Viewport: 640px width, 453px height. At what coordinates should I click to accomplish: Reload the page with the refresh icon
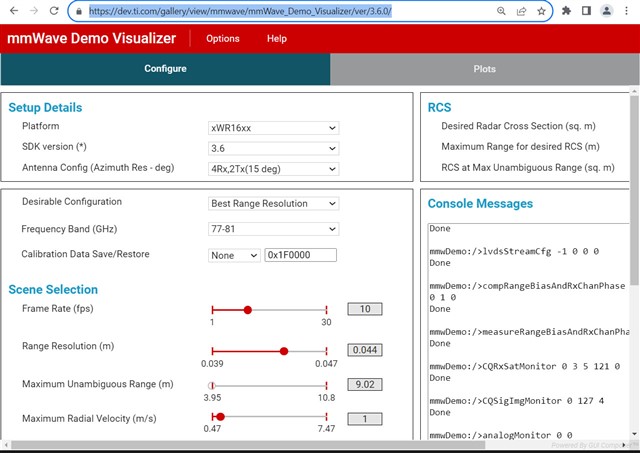click(54, 11)
